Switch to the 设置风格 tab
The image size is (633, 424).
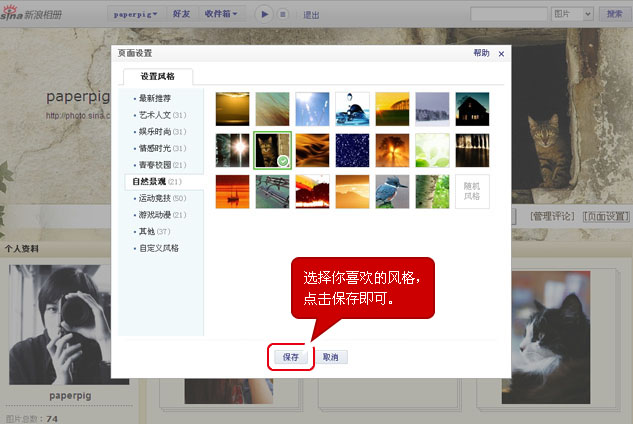coord(157,76)
